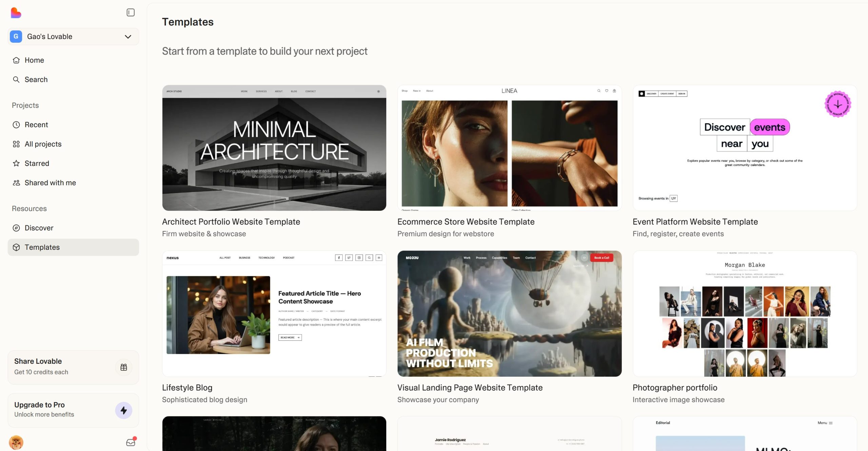This screenshot has width=868, height=451.
Task: Click the Lovable logo icon
Action: (15, 13)
